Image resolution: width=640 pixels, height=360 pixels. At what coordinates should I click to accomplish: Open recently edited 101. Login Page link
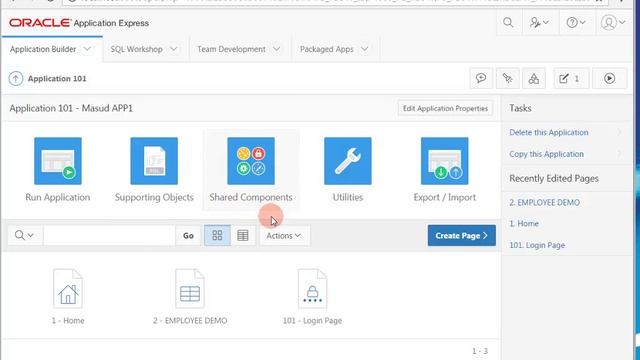[537, 245]
